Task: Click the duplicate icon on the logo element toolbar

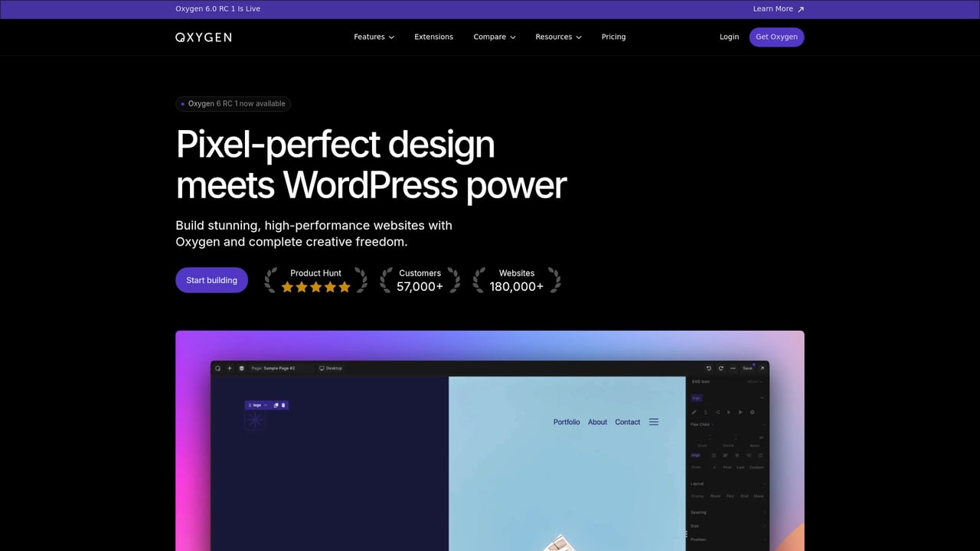Action: (276, 405)
